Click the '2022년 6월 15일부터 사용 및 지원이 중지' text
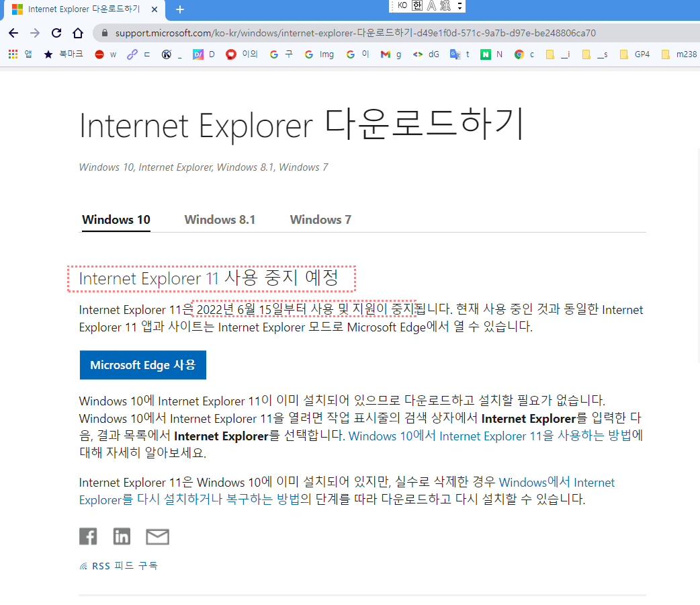700x605 pixels. (306, 309)
